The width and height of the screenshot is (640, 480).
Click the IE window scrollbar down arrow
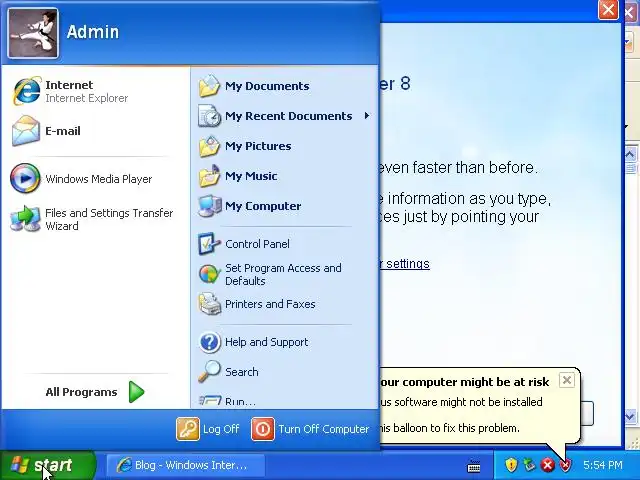[x=629, y=416]
